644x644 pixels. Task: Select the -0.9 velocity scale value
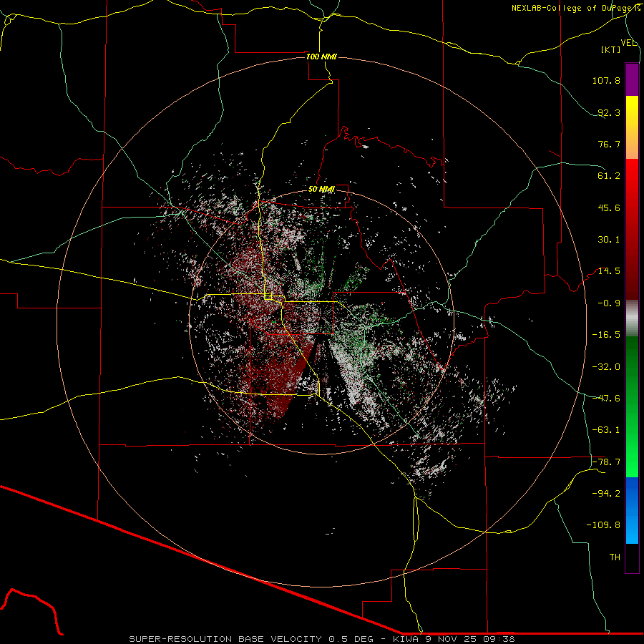pos(609,303)
